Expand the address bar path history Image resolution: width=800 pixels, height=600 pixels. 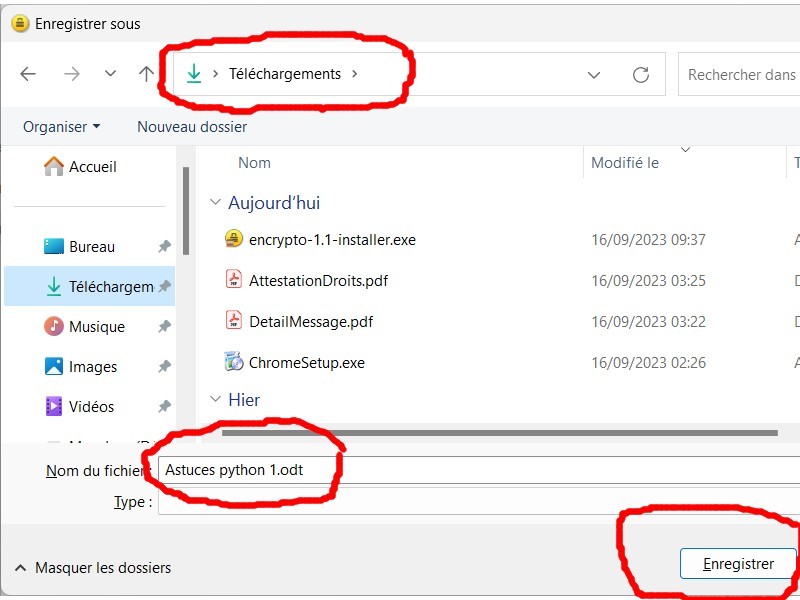tap(594, 75)
